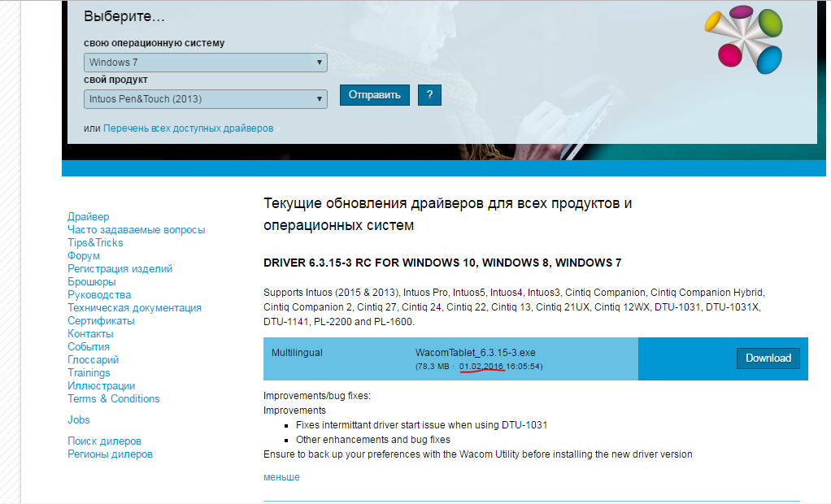831x504 pixels.
Task: Open Техническая документация link
Action: [135, 308]
